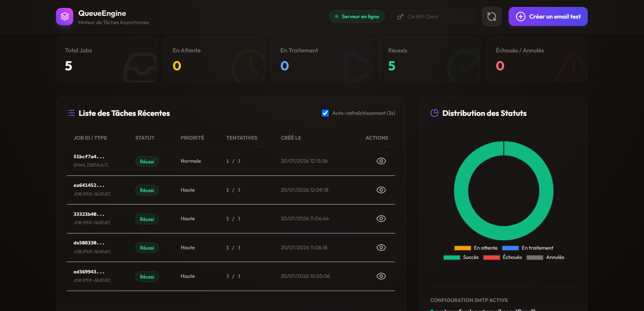Click the CRÉÉ LE column header
The image size is (644, 311).
point(291,138)
